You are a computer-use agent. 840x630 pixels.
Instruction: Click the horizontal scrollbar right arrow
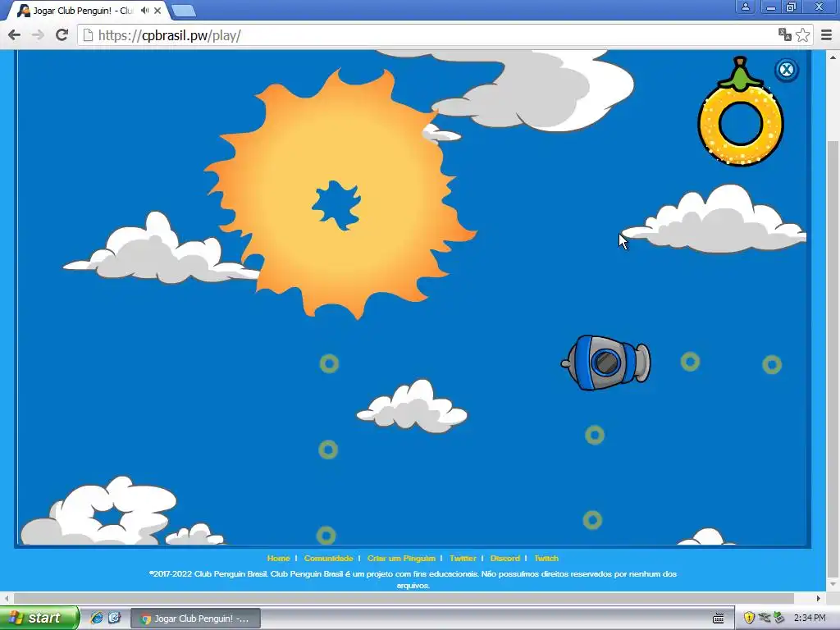pyautogui.click(x=818, y=598)
